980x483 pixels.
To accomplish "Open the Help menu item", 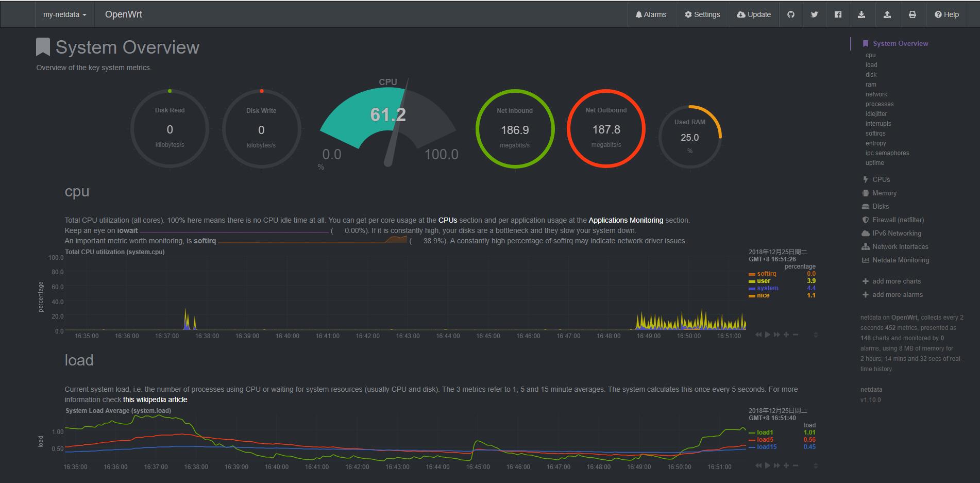I will (x=947, y=14).
